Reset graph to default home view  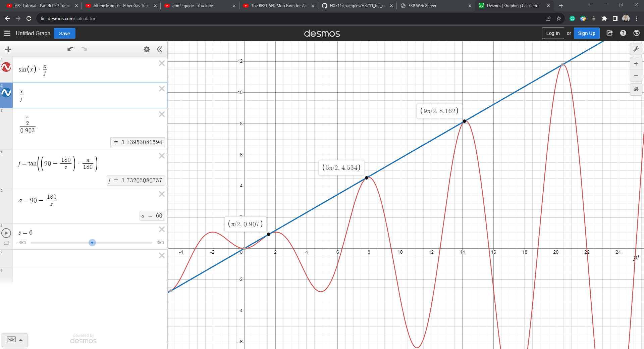[636, 90]
